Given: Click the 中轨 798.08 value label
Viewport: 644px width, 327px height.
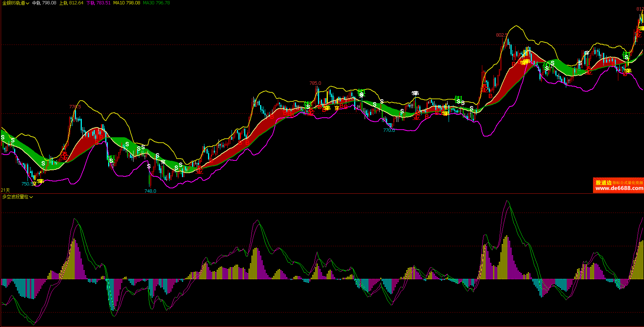Looking at the screenshot, I should point(44,3).
